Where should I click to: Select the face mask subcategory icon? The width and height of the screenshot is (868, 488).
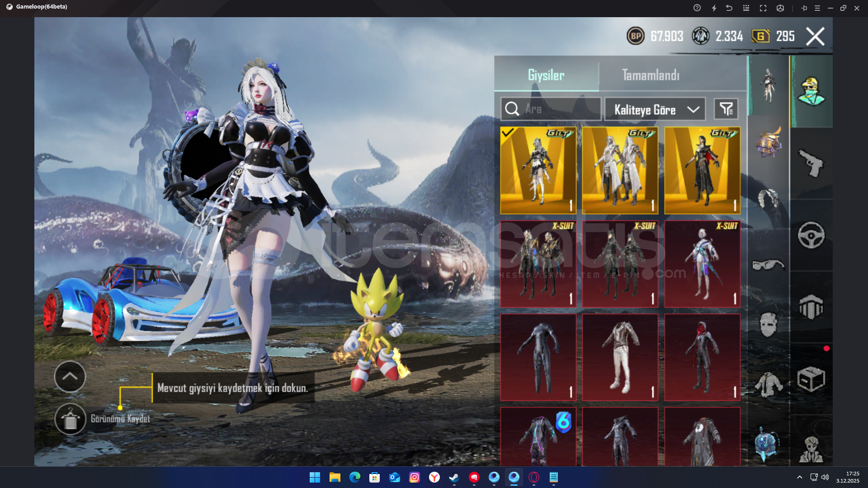click(x=768, y=324)
